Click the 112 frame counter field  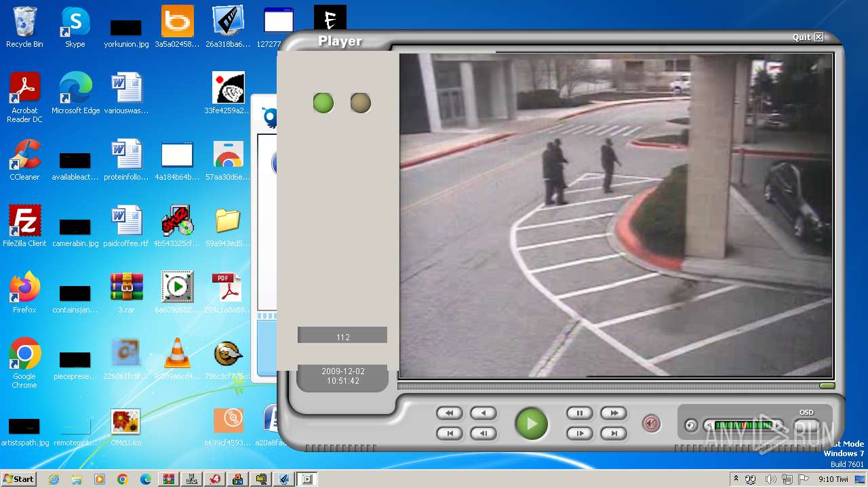click(342, 335)
